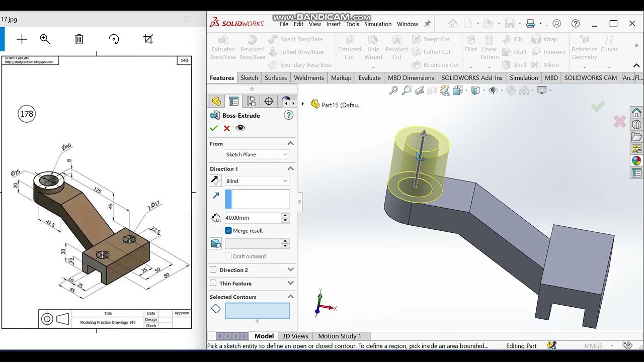Screen dimensions: 644x362
Task: Enable Direction 2 checkbox
Action: click(213, 270)
